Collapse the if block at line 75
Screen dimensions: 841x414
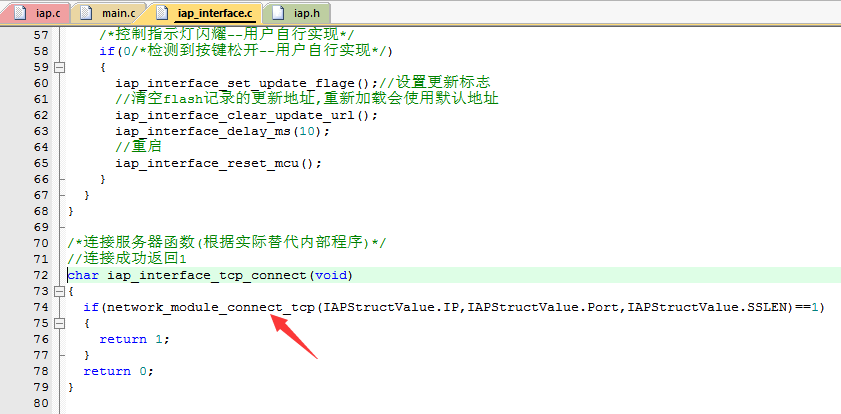pos(59,323)
